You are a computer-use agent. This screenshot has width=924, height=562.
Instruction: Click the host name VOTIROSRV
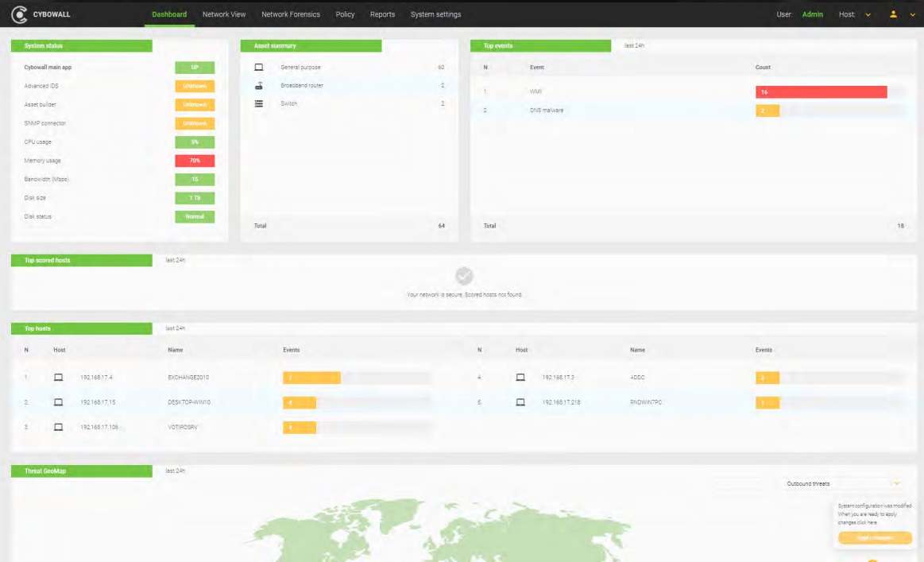183,427
